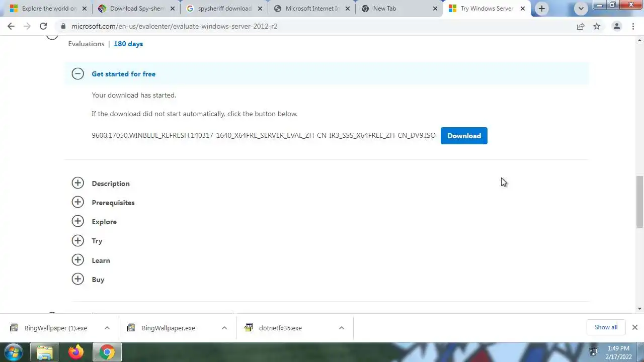Click the address bar URL
644x362 pixels.
click(x=174, y=26)
